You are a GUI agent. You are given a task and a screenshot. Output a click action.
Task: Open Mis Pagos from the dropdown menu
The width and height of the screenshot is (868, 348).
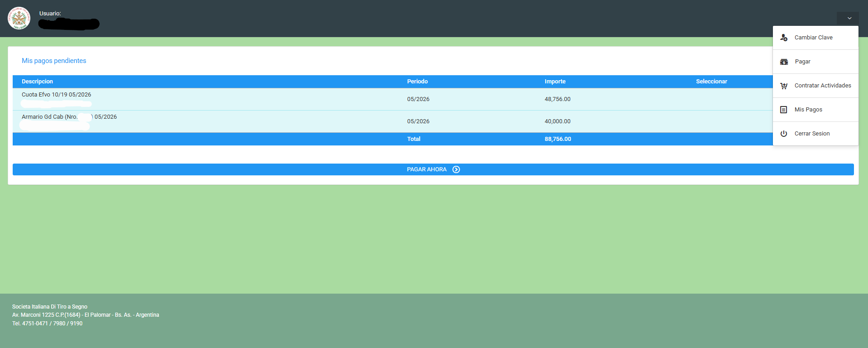815,110
